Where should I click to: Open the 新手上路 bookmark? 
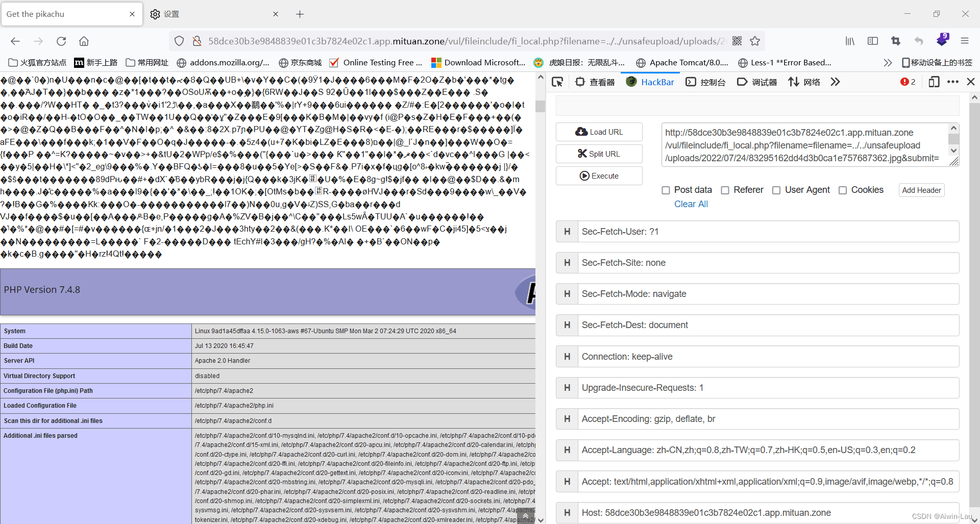96,63
